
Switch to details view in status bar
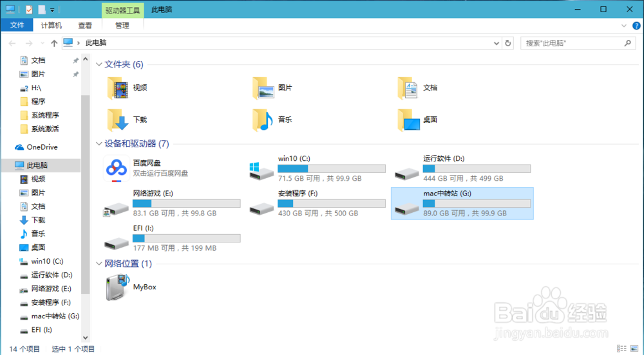621,349
